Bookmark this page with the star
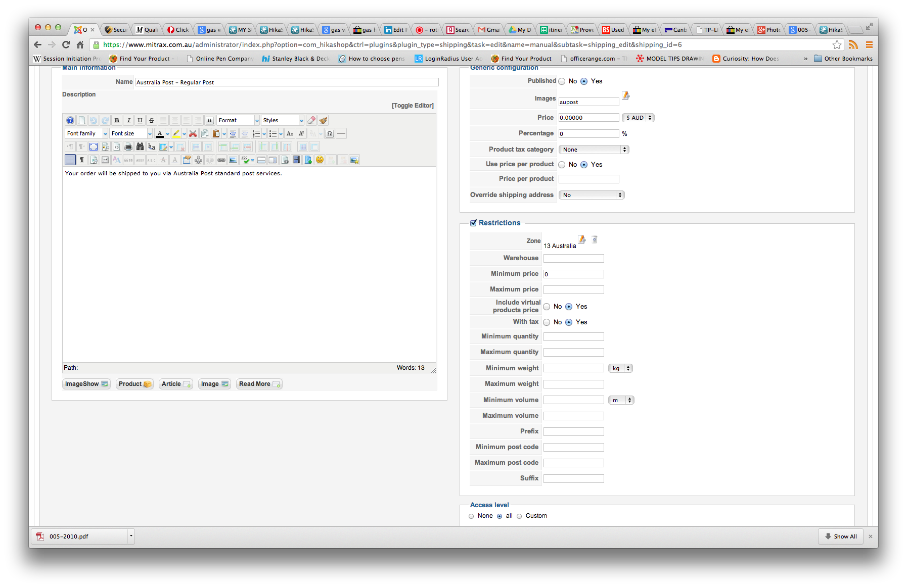 [x=837, y=44]
